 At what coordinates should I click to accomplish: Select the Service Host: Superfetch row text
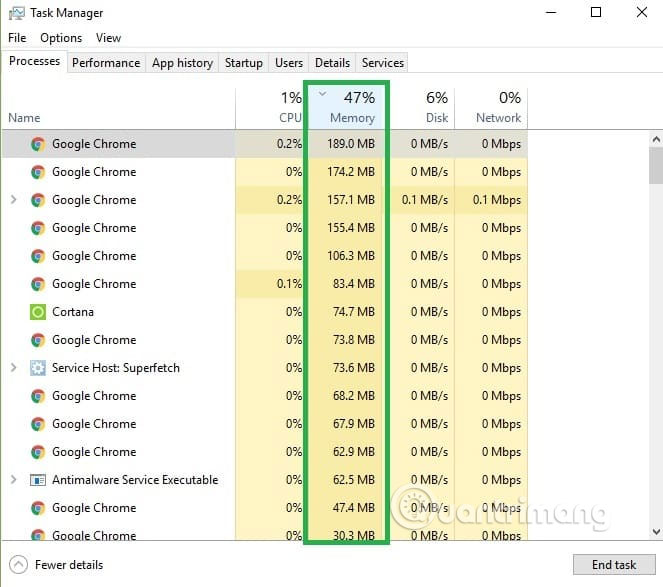(x=116, y=368)
